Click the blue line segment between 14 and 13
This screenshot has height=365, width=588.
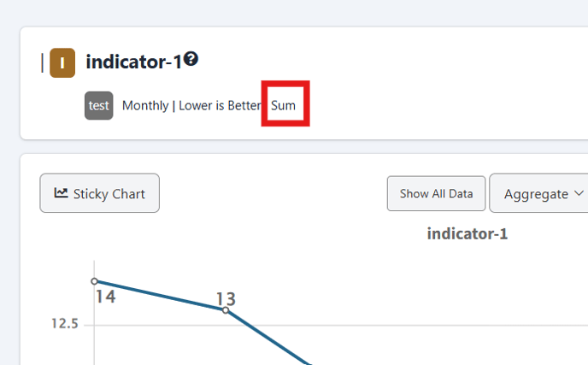click(160, 296)
